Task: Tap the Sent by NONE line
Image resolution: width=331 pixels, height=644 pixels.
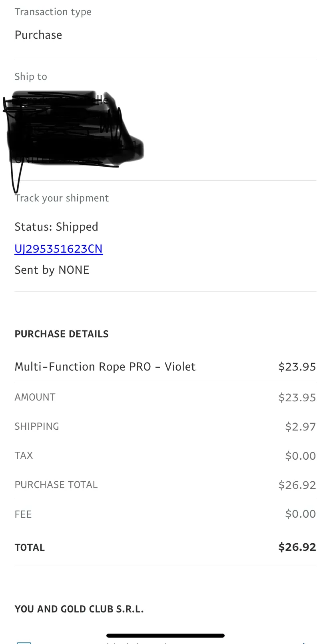Action: click(x=52, y=270)
